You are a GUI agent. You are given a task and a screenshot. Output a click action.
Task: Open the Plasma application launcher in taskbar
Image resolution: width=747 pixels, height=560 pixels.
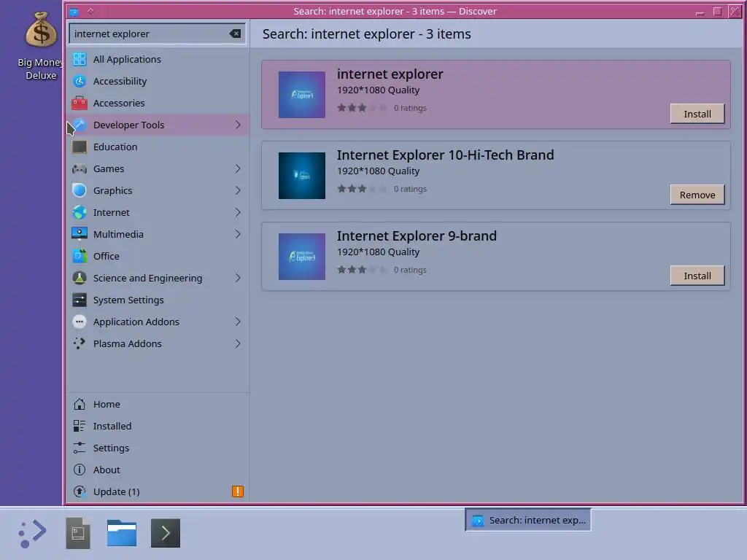click(x=32, y=533)
